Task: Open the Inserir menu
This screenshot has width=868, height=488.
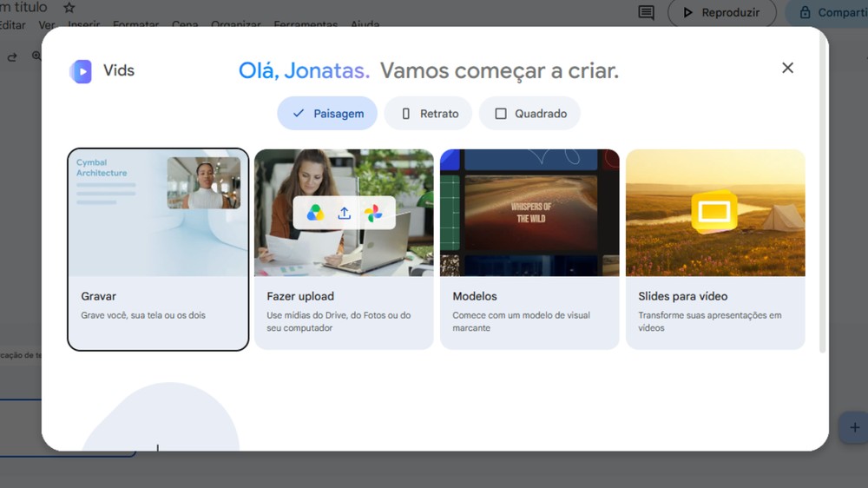Action: [x=84, y=24]
